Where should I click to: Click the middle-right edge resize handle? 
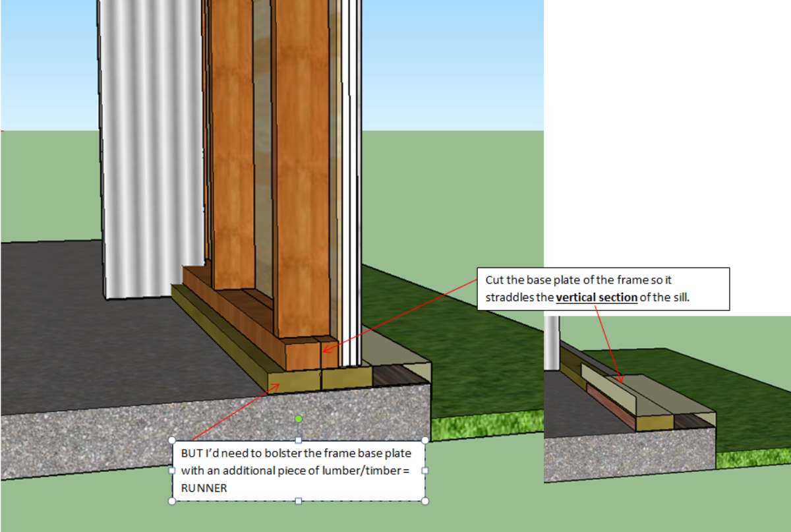[425, 471]
